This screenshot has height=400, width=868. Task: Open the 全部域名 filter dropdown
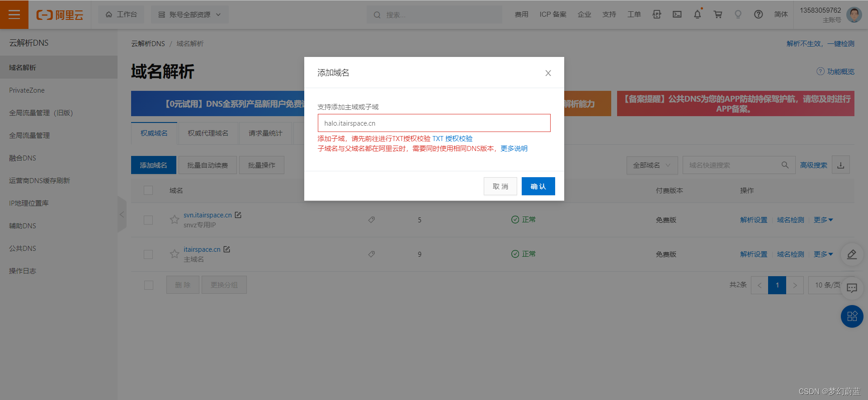tap(652, 165)
